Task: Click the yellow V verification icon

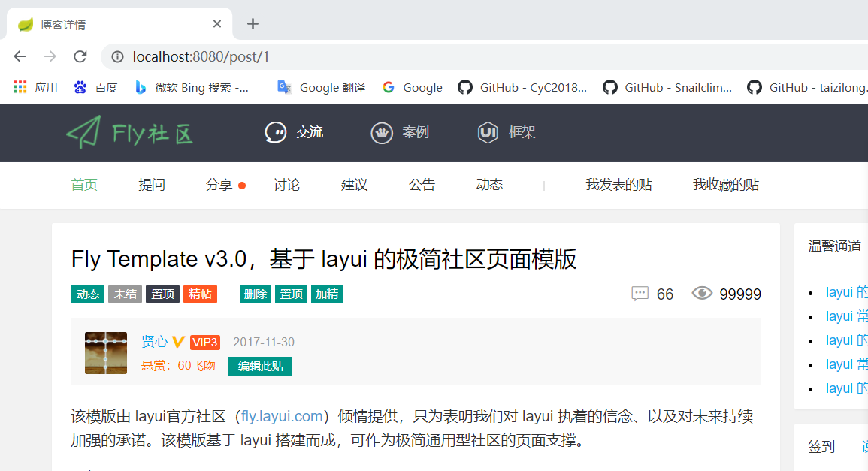Action: point(178,342)
